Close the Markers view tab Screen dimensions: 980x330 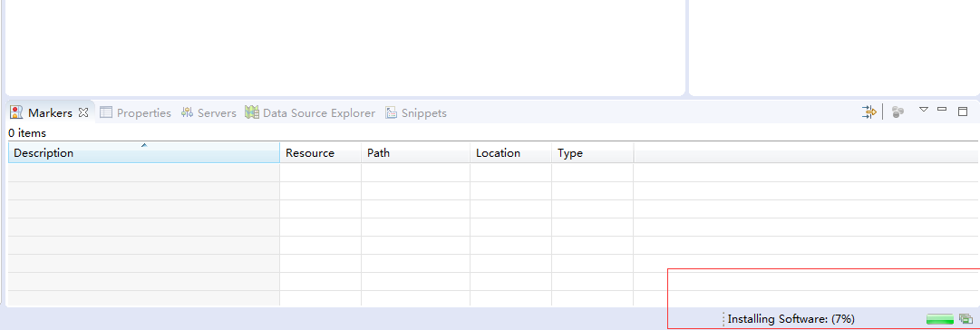(x=83, y=112)
